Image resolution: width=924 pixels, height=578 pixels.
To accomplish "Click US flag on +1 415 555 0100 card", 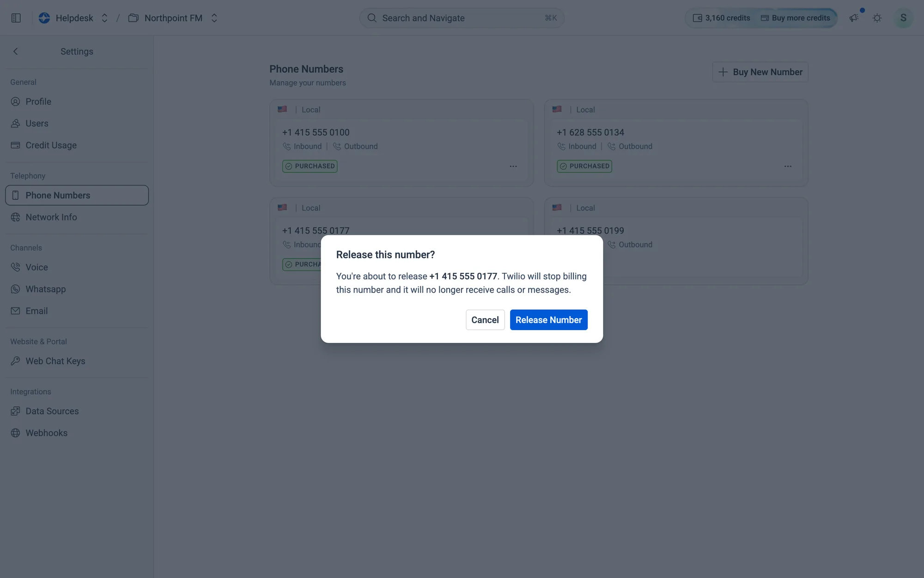I will [x=282, y=110].
